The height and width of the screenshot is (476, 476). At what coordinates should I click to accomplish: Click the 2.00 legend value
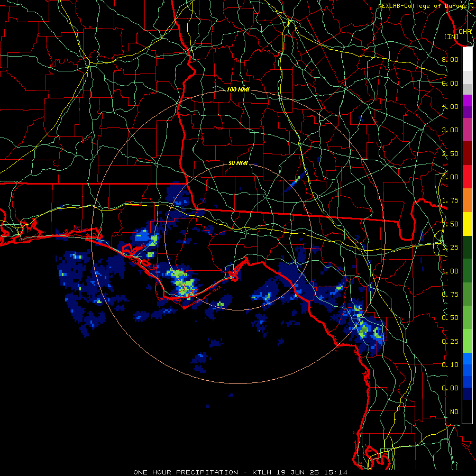[x=450, y=177]
